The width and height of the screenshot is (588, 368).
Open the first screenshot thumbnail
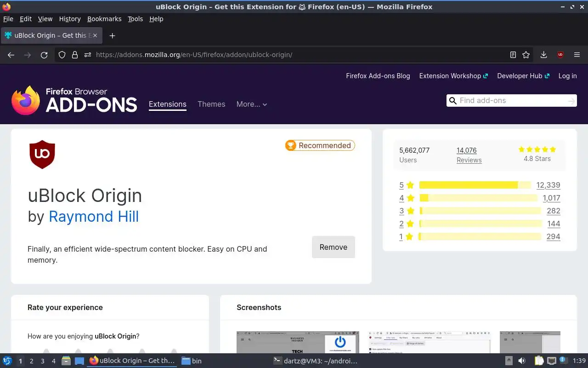click(298, 342)
